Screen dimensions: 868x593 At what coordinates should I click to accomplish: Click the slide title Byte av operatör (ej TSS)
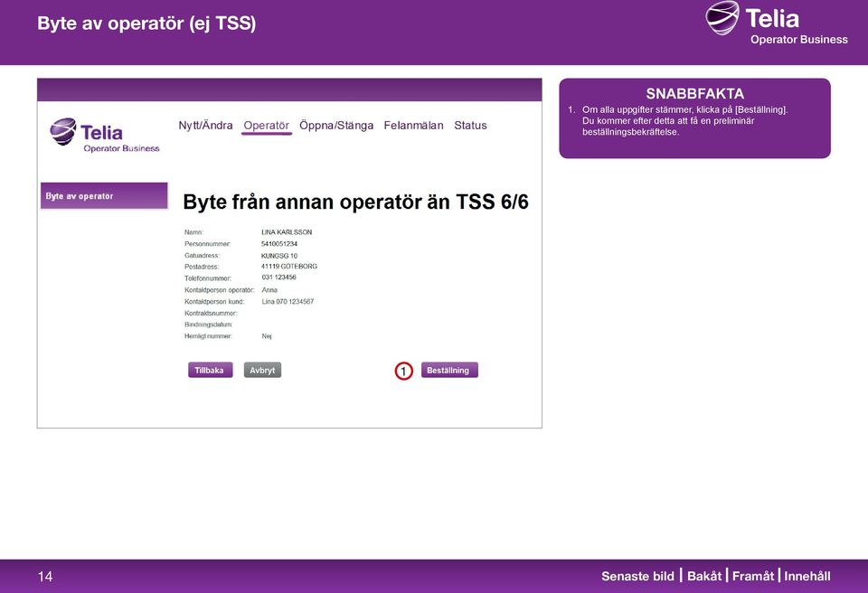[146, 24]
